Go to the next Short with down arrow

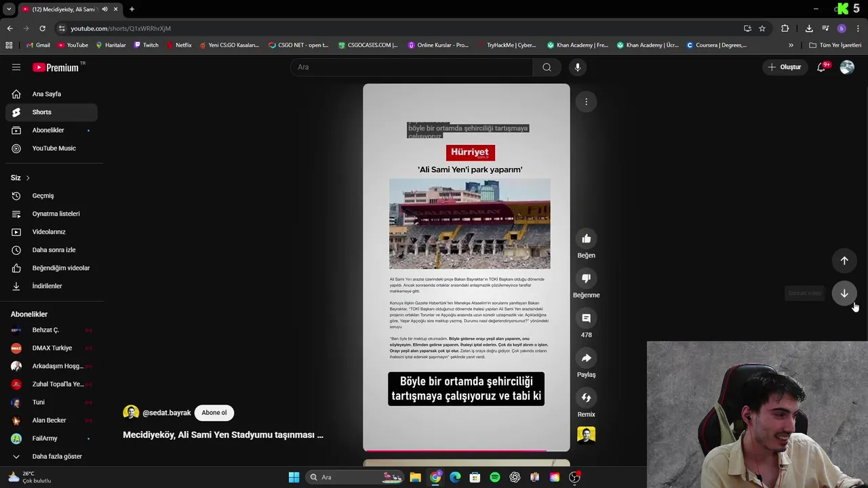pos(844,293)
